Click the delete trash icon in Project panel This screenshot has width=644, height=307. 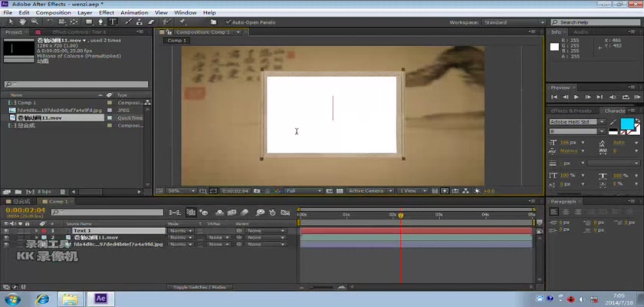click(x=62, y=192)
